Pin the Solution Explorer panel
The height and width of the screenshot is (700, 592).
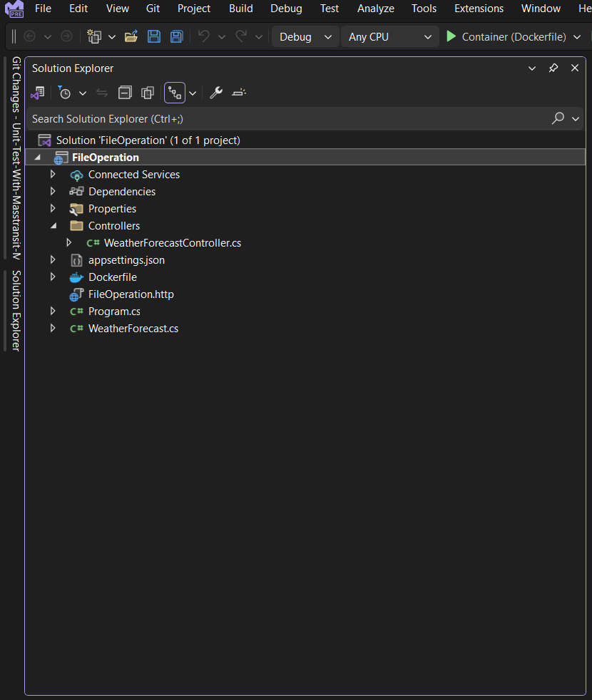pyautogui.click(x=553, y=68)
